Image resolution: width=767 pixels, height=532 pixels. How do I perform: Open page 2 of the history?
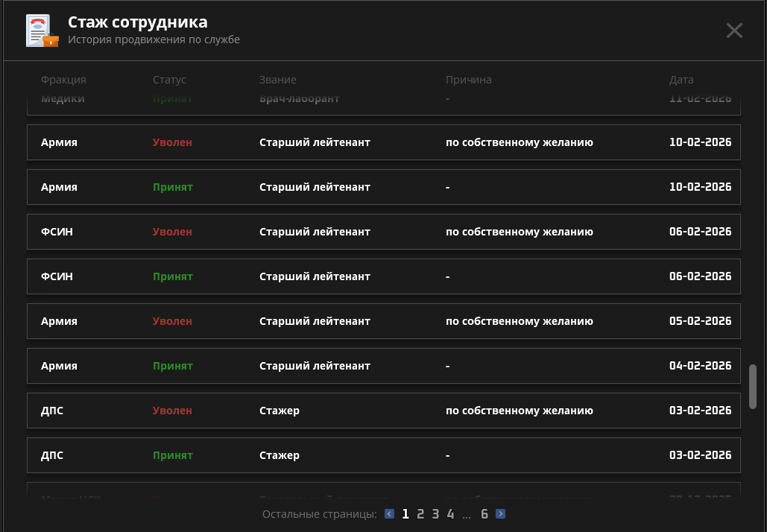click(x=420, y=513)
